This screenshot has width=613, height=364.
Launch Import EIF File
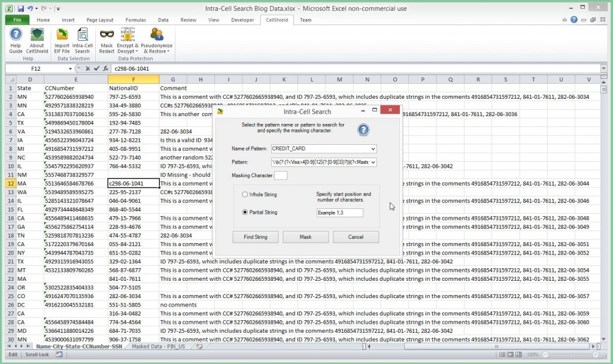click(x=62, y=40)
